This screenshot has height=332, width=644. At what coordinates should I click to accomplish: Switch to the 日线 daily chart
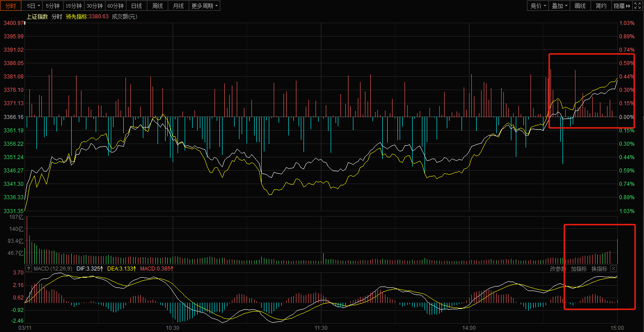coord(137,6)
